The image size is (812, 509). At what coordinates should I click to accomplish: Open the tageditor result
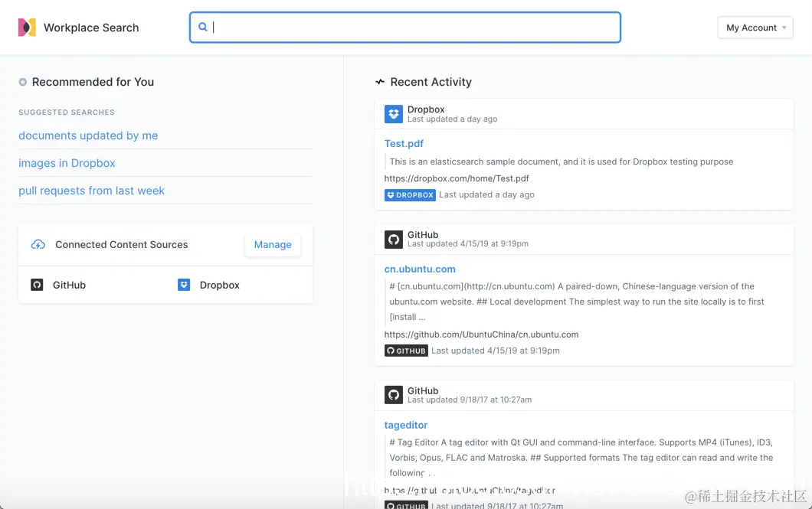click(406, 426)
